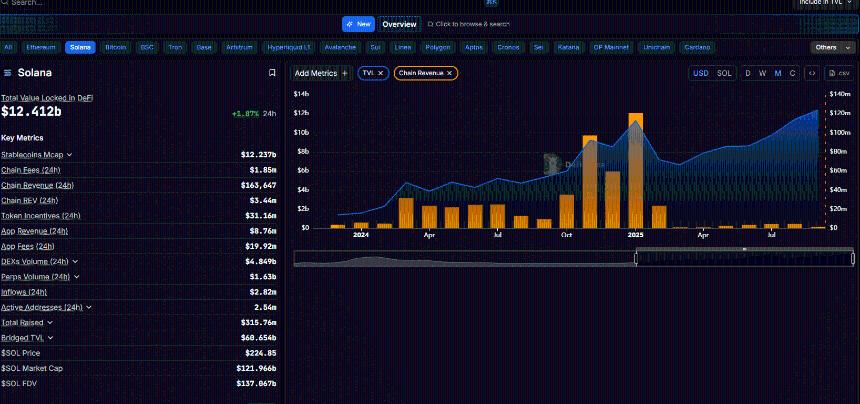Click right handle of chart range slider

[x=853, y=258]
